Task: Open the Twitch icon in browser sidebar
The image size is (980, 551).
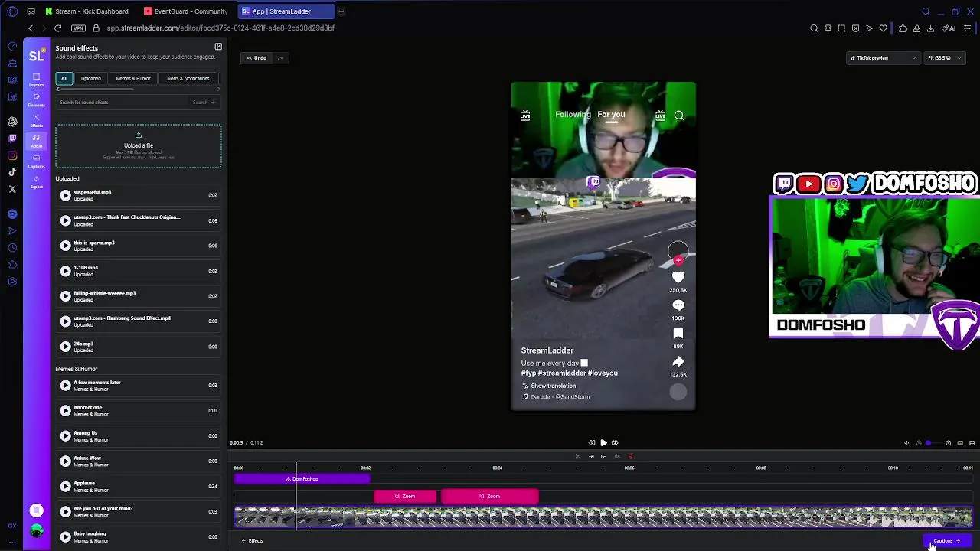Action: pyautogui.click(x=12, y=139)
